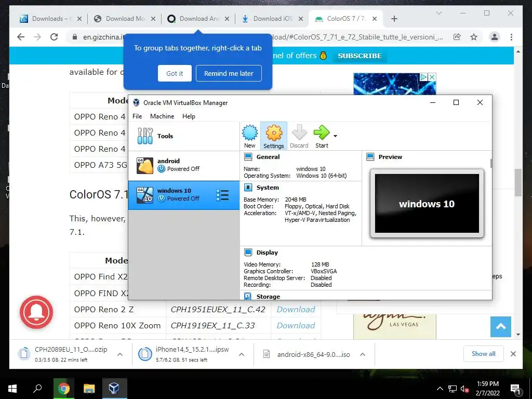Open taskbar search icon
532x399 pixels.
(x=37, y=389)
